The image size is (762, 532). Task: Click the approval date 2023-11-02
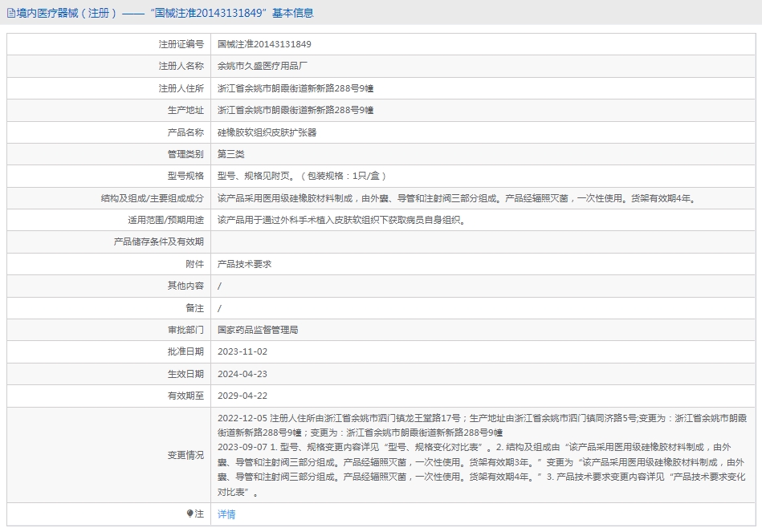242,351
